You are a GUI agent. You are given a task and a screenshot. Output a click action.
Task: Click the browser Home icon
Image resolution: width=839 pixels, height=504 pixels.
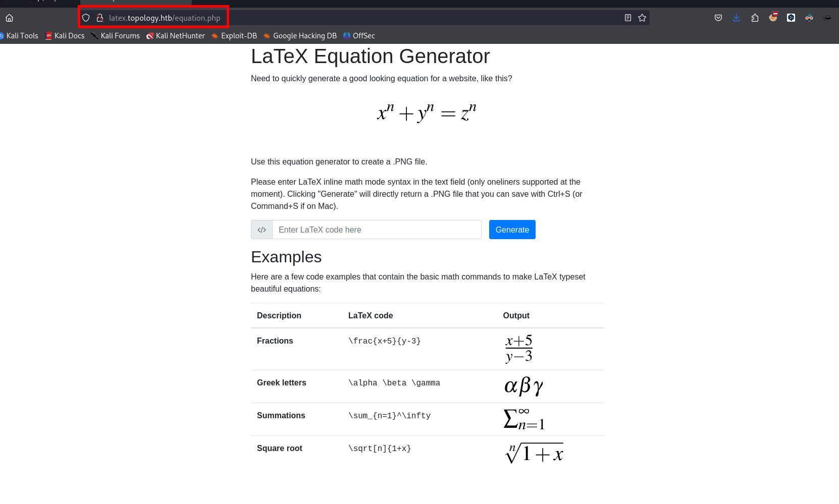coord(9,18)
